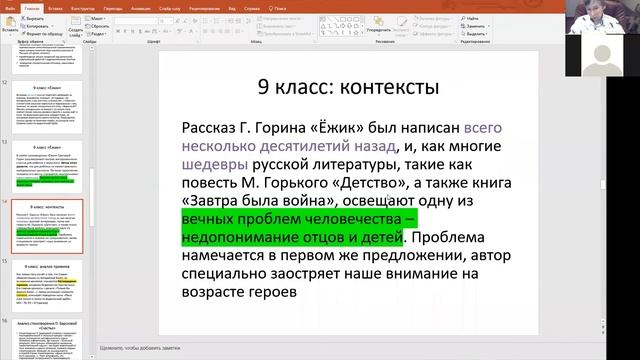Click Shape Fill (Заливка фигуры)
Image resolution: width=640 pixels, height=360 pixels.
[x=433, y=18]
